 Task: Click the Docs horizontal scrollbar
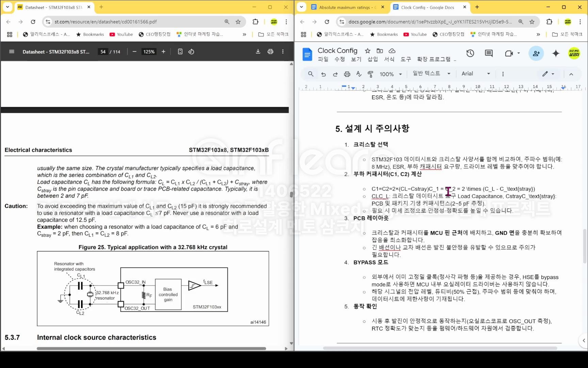[440, 348]
